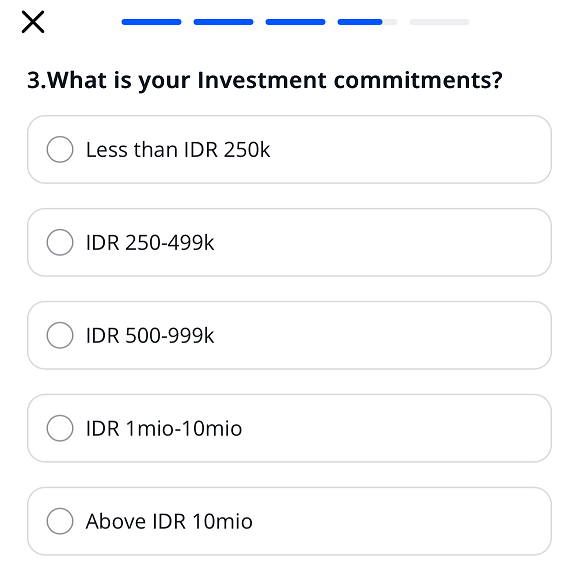Click the empty gray last progress bar
Image resolution: width=564 pixels, height=574 pixels.
tap(439, 22)
